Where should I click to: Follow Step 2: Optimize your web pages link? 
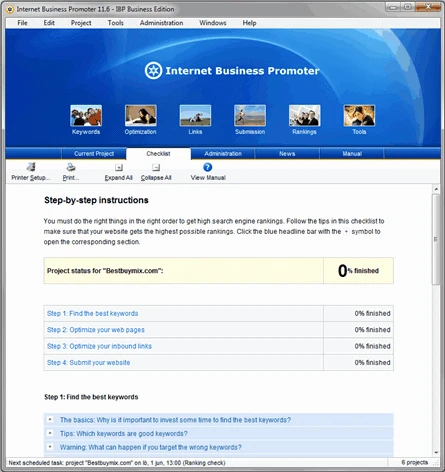(96, 330)
